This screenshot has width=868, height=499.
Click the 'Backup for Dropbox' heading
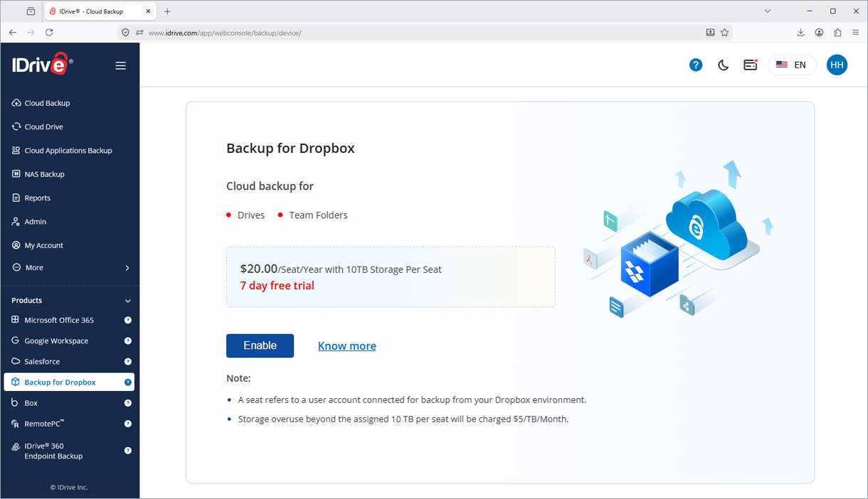tap(290, 149)
